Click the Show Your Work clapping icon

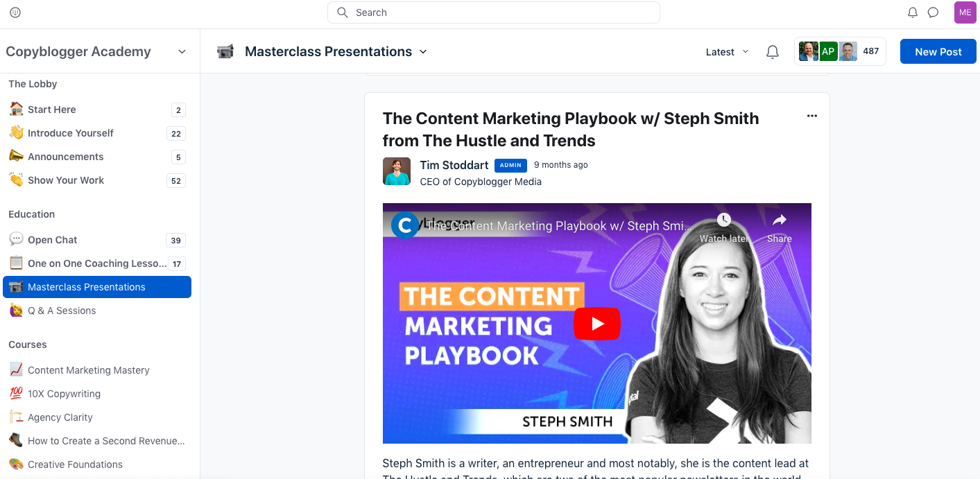click(16, 180)
